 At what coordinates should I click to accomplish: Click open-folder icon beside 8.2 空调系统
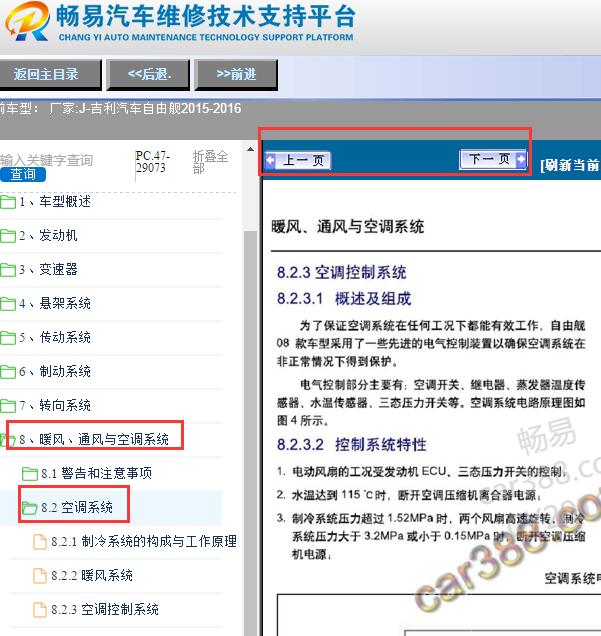click(30, 508)
